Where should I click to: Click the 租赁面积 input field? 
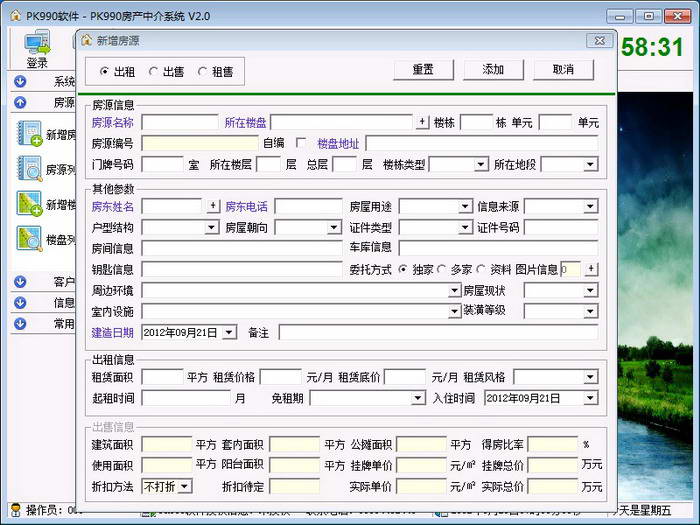[162, 377]
